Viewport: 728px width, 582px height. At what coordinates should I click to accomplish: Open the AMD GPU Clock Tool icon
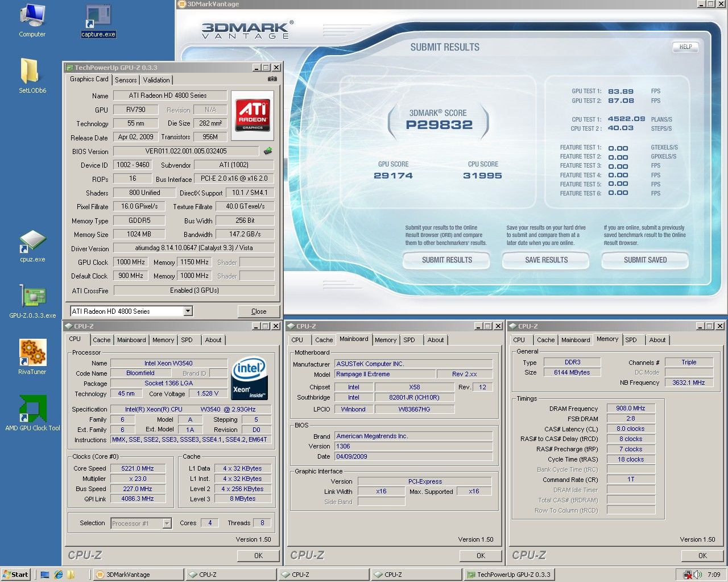32,413
